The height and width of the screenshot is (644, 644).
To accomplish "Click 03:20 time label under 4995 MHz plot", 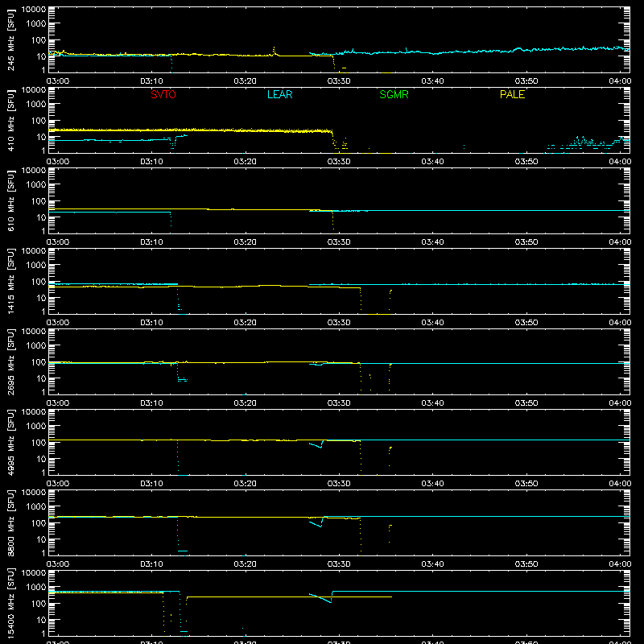I will tap(246, 484).
